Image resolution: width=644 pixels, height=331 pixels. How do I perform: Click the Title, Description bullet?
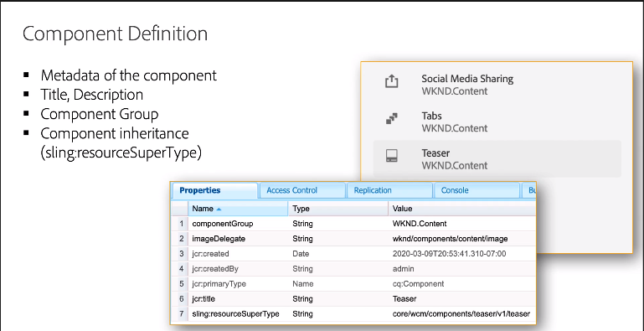pyautogui.click(x=91, y=95)
